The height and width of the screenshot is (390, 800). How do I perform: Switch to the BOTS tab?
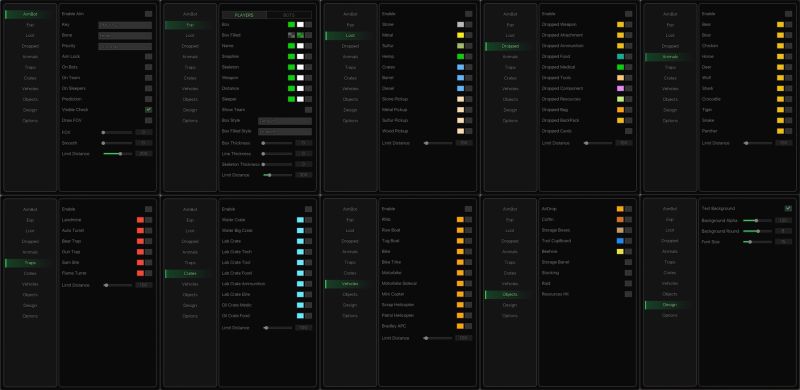click(289, 15)
